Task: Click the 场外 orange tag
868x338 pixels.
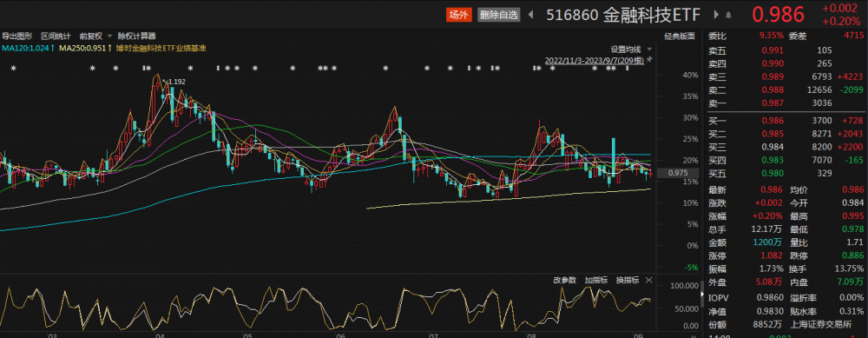Action: pos(458,15)
